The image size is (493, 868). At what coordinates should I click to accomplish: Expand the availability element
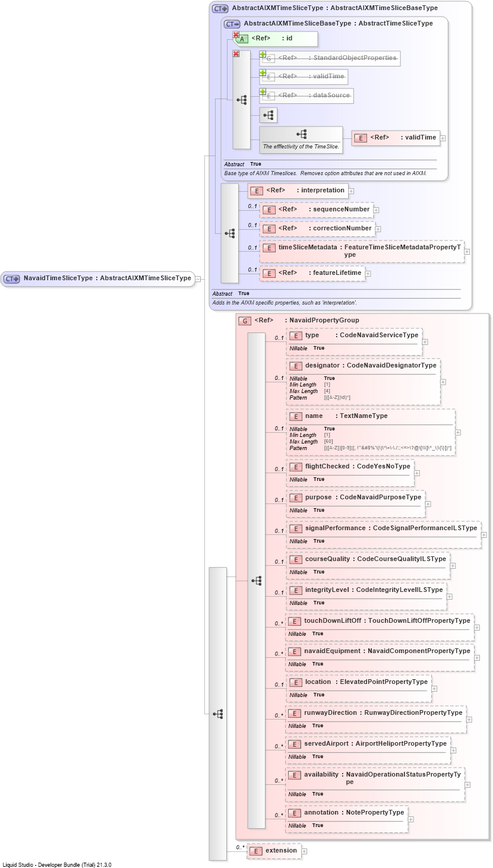pyautogui.click(x=467, y=784)
